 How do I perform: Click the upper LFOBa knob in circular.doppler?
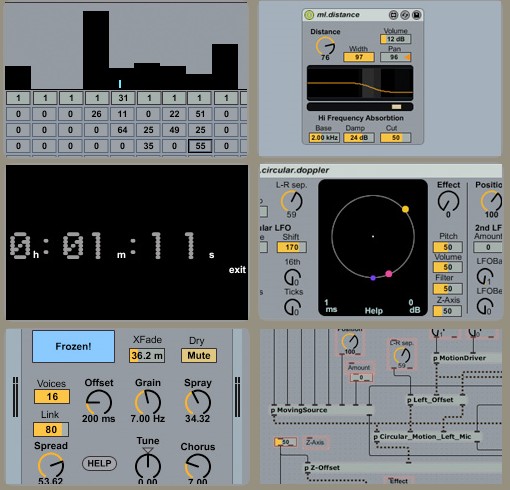click(x=485, y=276)
